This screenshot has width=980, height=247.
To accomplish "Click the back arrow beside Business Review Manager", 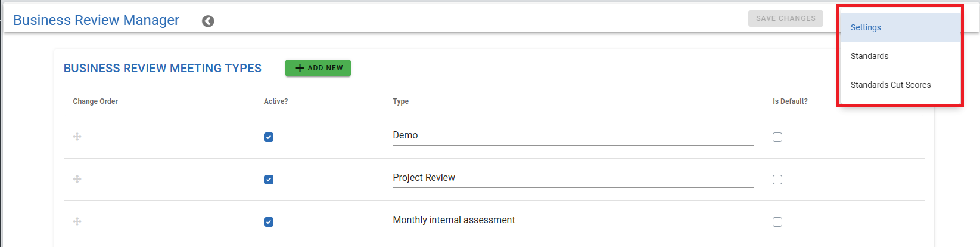I will tap(208, 21).
